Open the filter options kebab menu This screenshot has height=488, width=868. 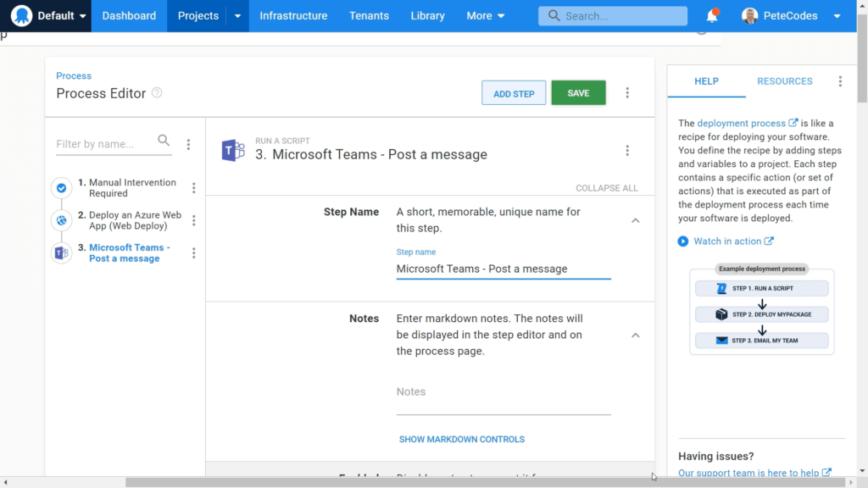click(188, 144)
